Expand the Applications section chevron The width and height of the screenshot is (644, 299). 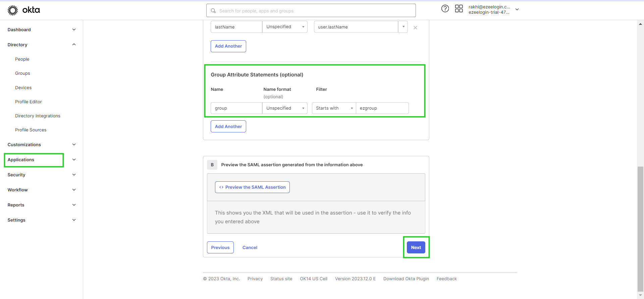click(74, 160)
